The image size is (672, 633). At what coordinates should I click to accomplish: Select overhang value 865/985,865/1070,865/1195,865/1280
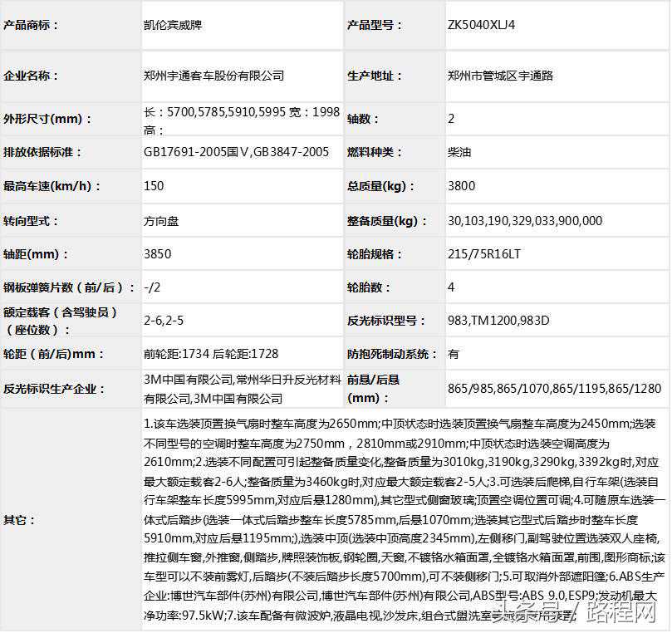click(554, 388)
